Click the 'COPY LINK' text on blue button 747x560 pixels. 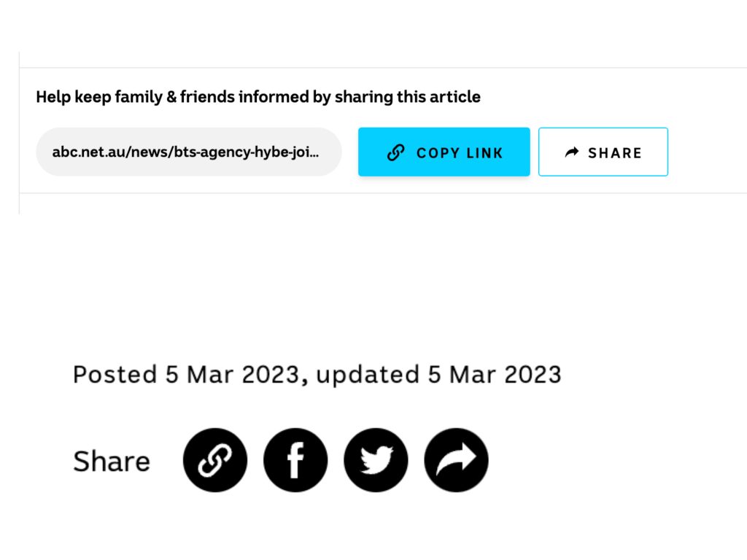[x=460, y=153]
